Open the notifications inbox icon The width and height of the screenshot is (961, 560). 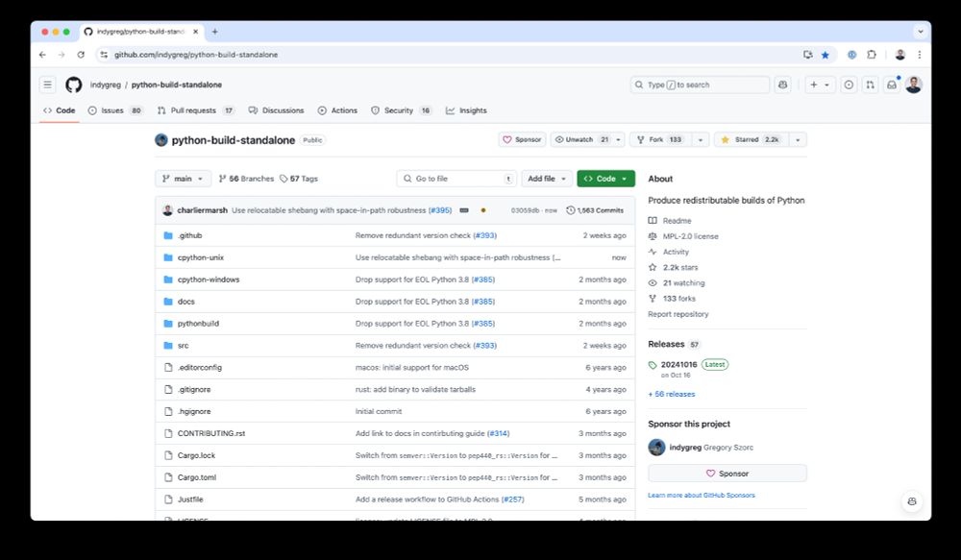[x=892, y=85]
